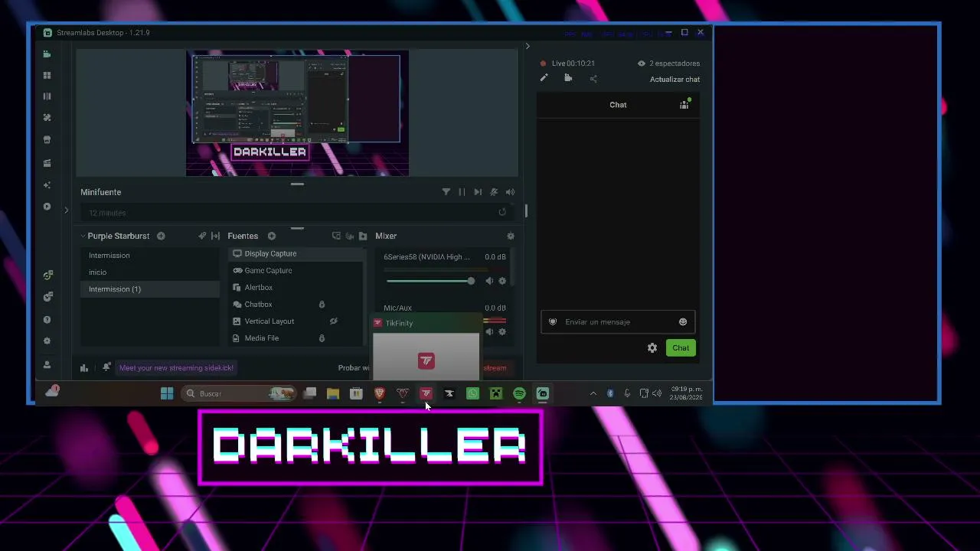Adjust the 6Series58 volume slider
The image size is (980, 551).
click(430, 281)
